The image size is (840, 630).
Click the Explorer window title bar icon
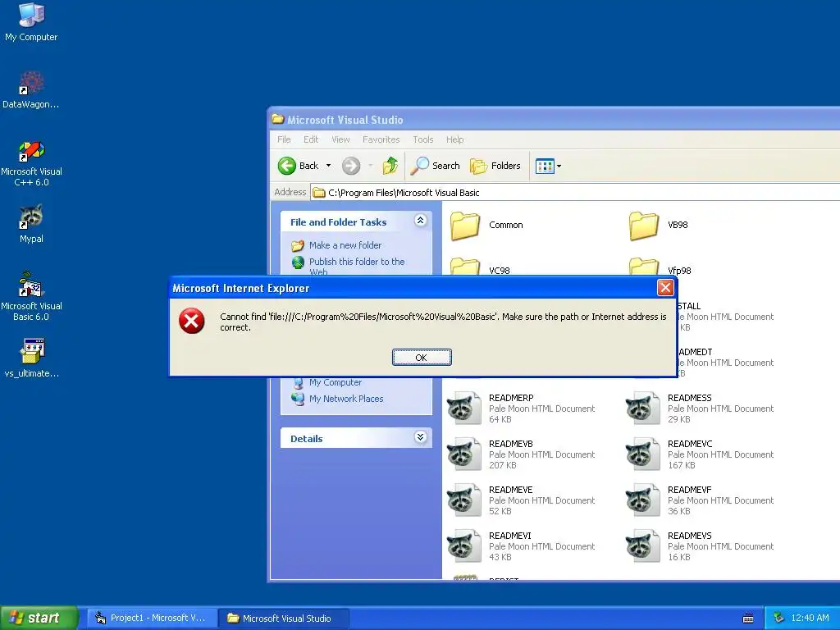(x=277, y=119)
